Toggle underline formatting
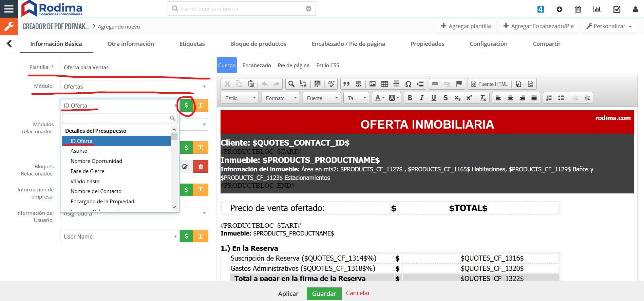The height and width of the screenshot is (301, 644). coord(434,98)
